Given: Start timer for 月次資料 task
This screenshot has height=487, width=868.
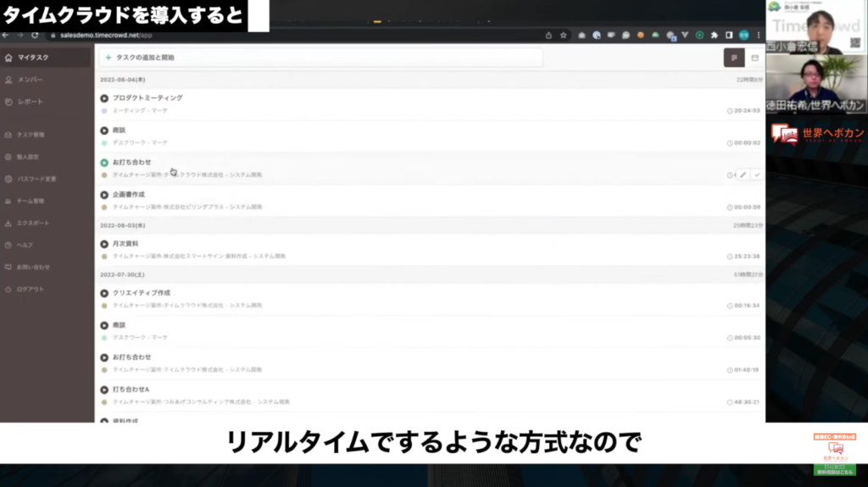Looking at the screenshot, I should tap(104, 244).
